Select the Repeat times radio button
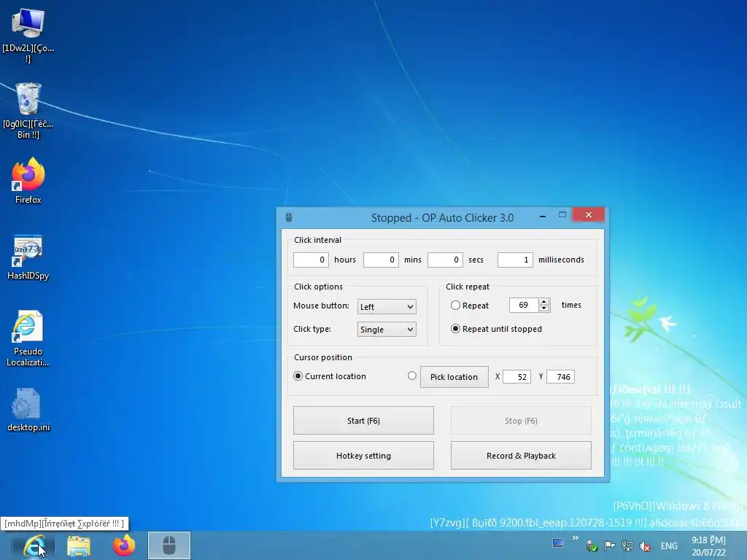This screenshot has width=747, height=560. click(455, 306)
